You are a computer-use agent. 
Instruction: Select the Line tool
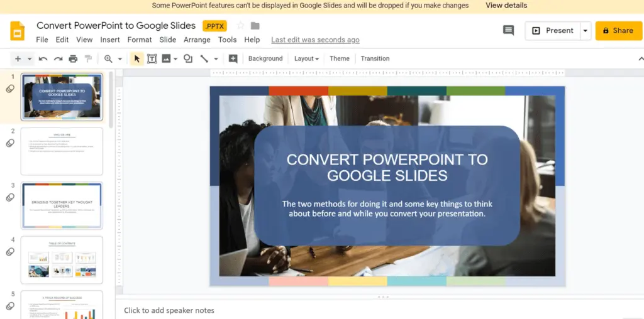click(x=204, y=58)
